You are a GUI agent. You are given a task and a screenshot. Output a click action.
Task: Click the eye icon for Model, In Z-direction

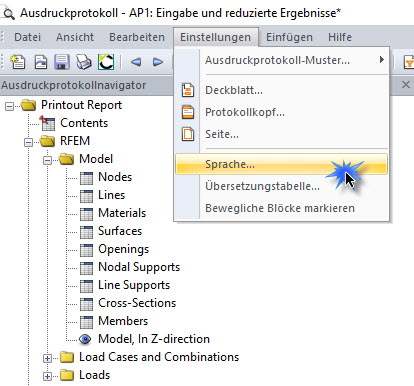point(85,339)
